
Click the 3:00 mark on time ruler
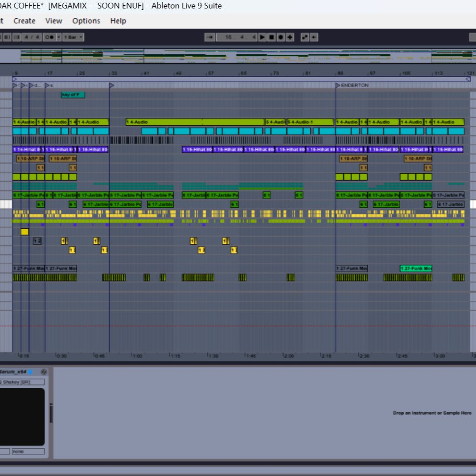coord(440,356)
